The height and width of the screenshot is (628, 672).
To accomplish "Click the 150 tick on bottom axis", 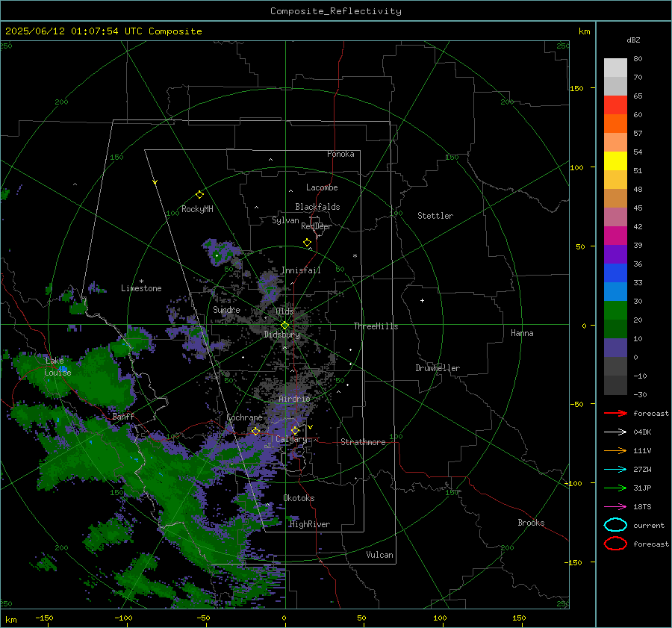I will click(519, 618).
